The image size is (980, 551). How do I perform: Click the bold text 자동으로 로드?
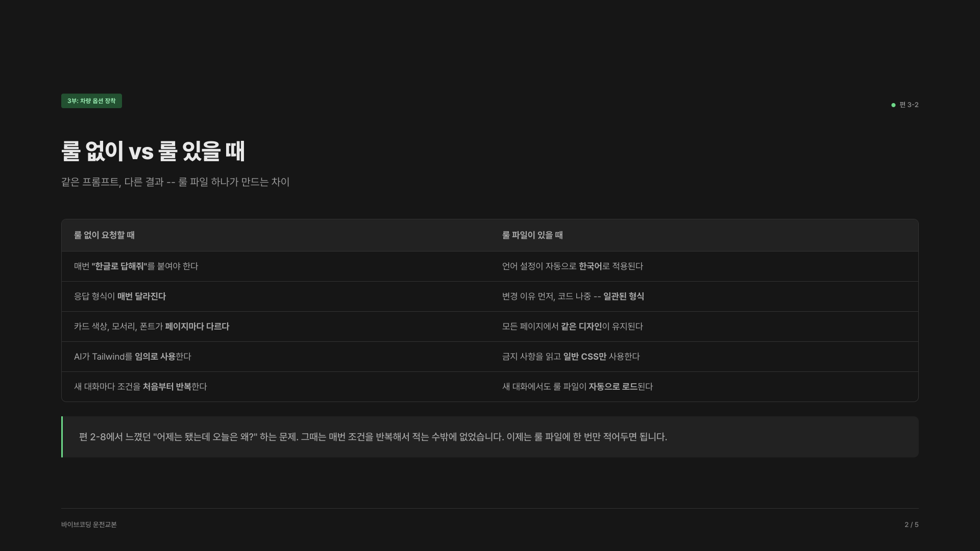pos(612,387)
